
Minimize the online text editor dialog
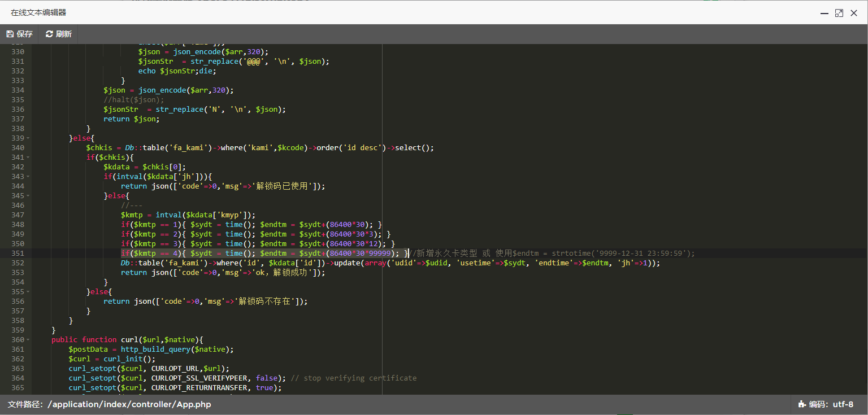pos(824,12)
